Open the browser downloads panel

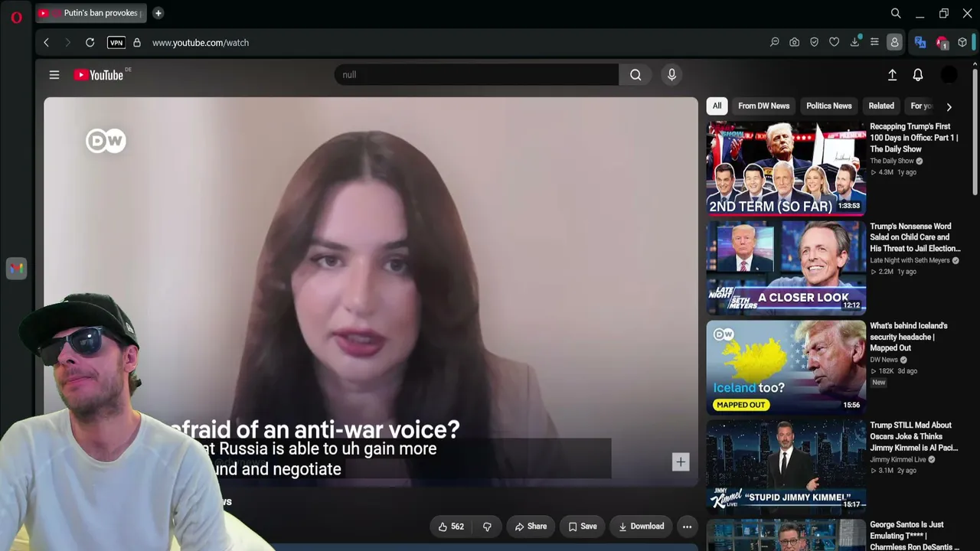coord(854,43)
